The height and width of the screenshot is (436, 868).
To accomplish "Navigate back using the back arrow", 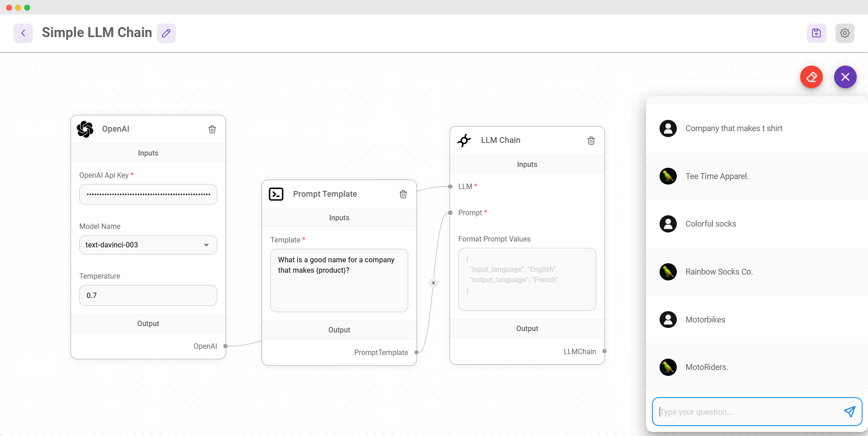I will click(23, 33).
